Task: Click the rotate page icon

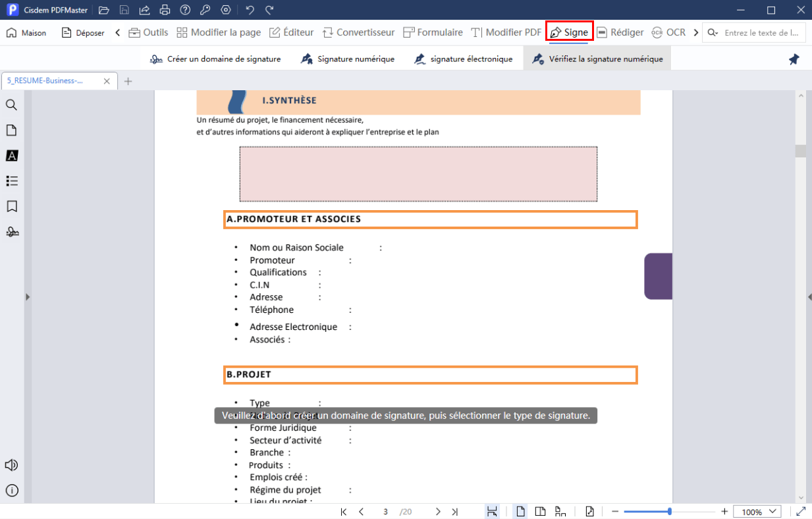Action: coord(589,512)
